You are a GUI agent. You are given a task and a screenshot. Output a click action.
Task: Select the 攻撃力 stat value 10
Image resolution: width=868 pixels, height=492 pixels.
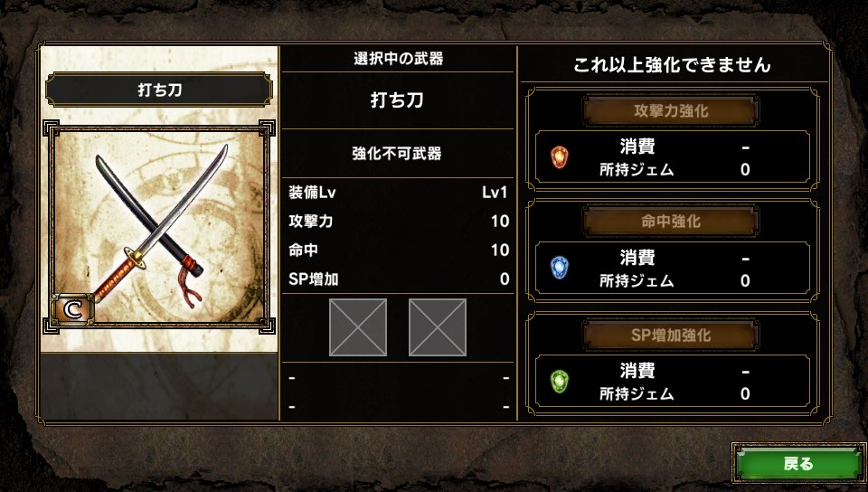click(x=499, y=222)
